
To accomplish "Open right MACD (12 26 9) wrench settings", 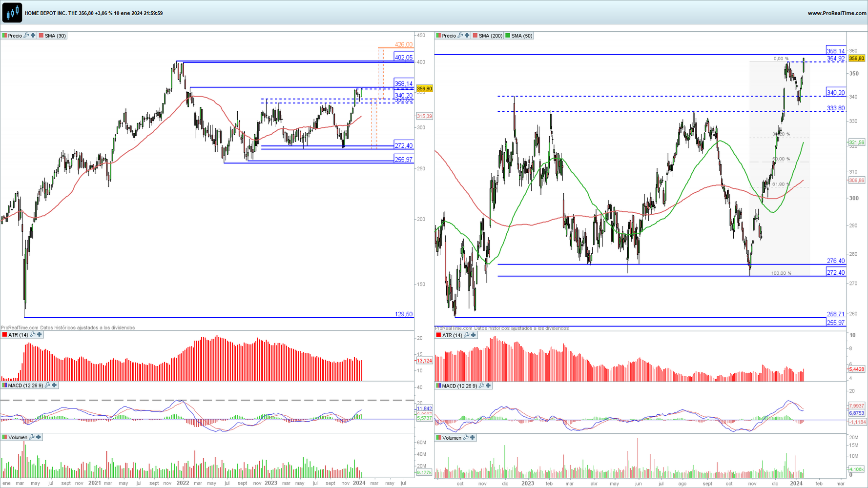I will pyautogui.click(x=481, y=386).
